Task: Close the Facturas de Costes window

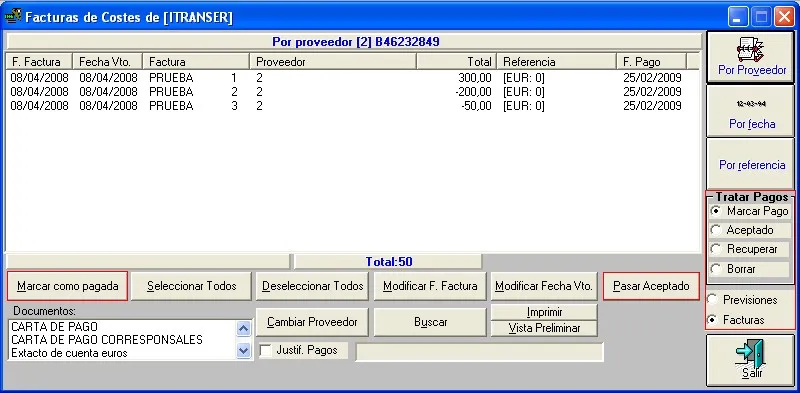Action: click(x=784, y=17)
